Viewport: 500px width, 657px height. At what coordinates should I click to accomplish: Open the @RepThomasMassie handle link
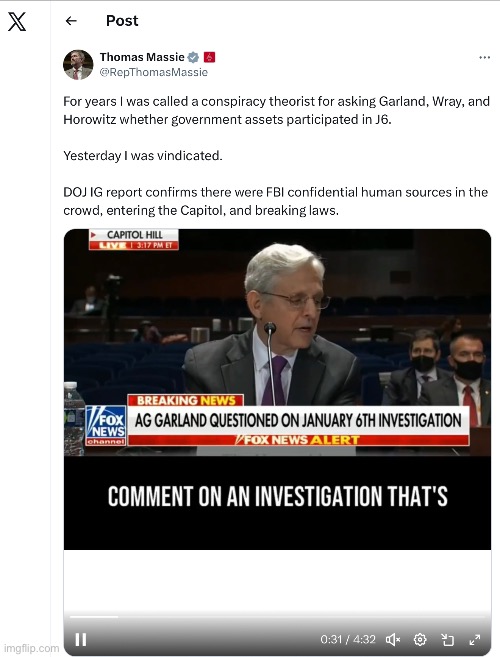point(153,72)
